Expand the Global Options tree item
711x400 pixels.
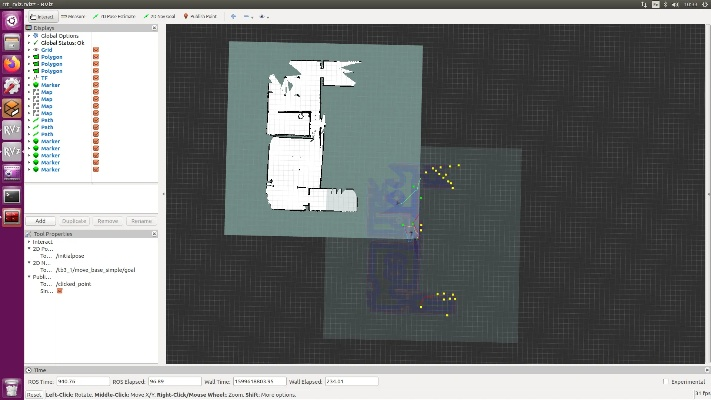pos(29,35)
